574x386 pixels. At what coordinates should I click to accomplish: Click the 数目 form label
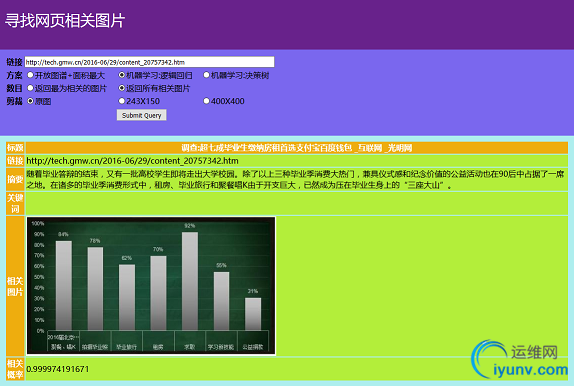click(14, 88)
